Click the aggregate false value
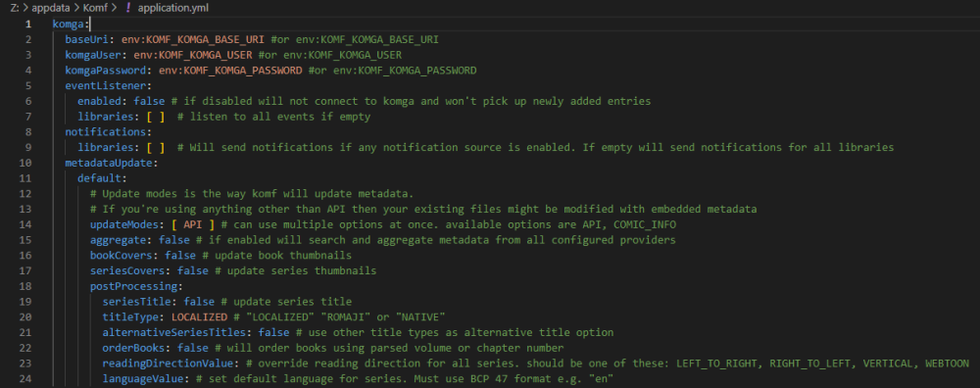 click(173, 240)
